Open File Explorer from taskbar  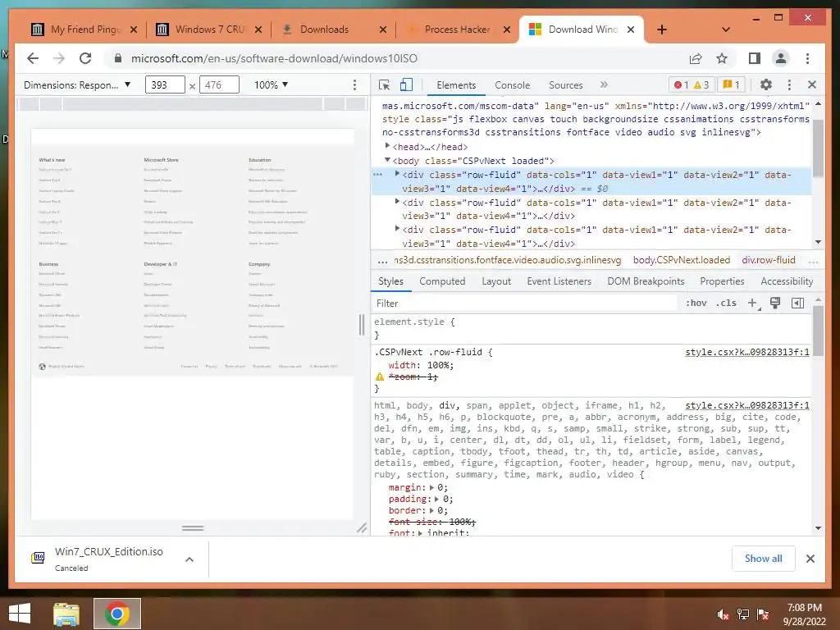tap(66, 614)
